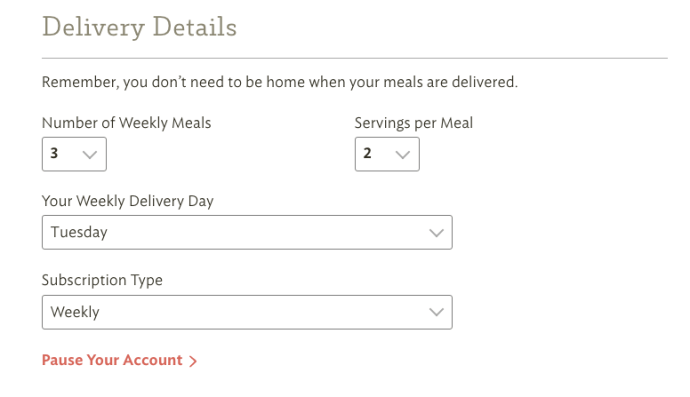Click the Weekly text in the subscription field
The height and width of the screenshot is (397, 690).
coord(75,312)
